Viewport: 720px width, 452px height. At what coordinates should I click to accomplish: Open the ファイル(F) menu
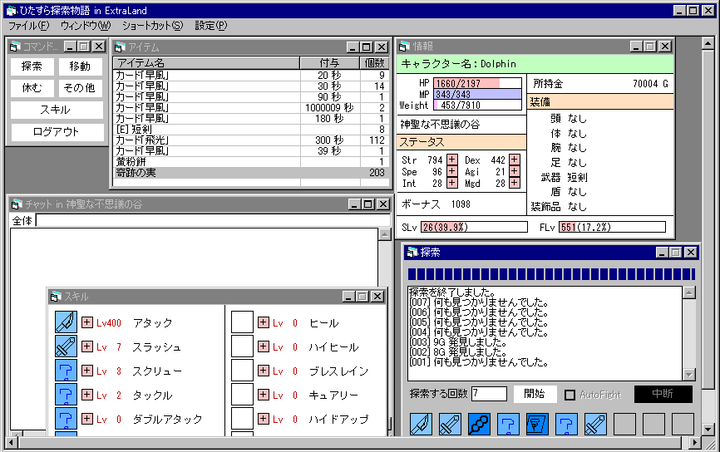pos(28,26)
